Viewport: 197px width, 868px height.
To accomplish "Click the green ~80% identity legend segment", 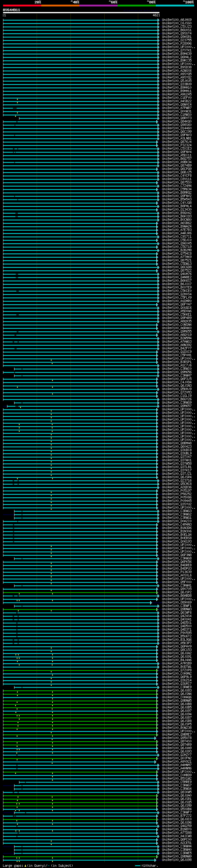I will click(x=137, y=6).
